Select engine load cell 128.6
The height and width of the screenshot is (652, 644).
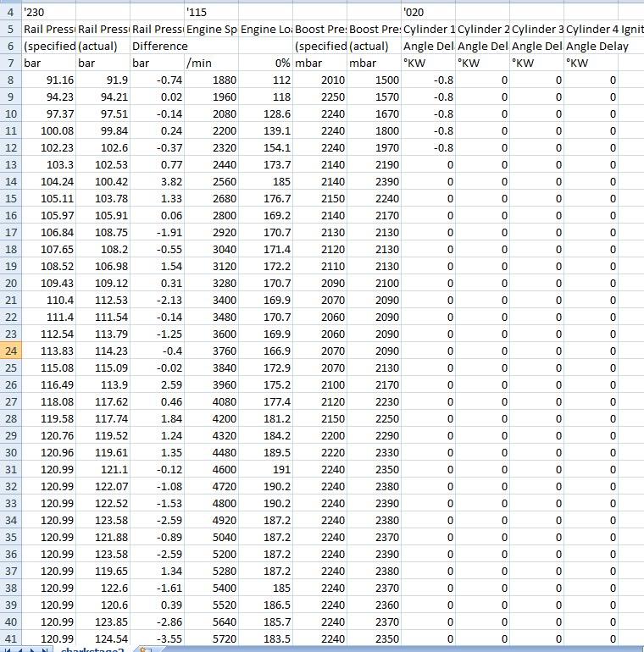click(266, 114)
